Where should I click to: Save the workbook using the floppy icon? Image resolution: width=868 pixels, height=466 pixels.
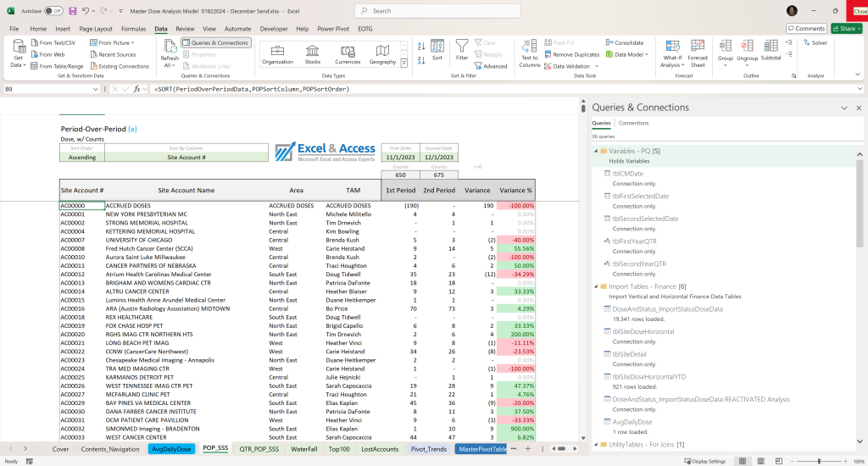[x=73, y=10]
